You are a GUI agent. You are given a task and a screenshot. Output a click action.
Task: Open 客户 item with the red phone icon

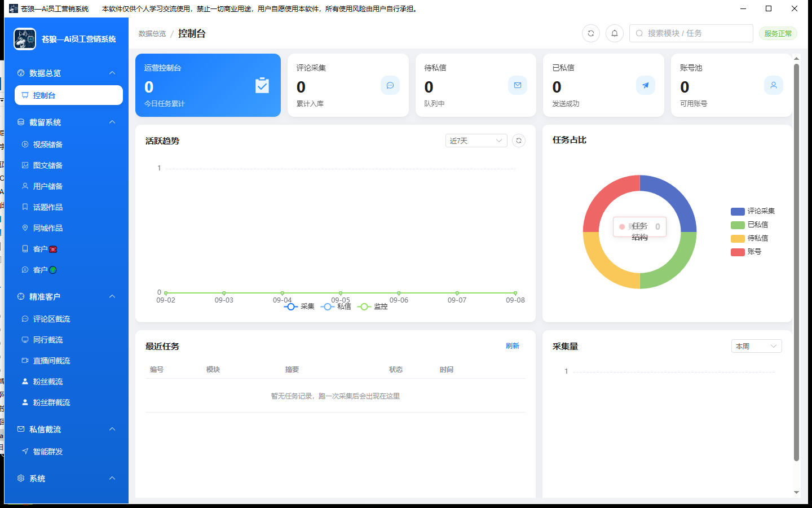coord(69,249)
